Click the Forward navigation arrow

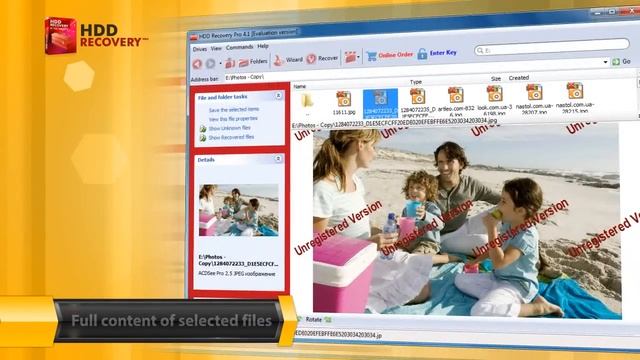pyautogui.click(x=210, y=64)
